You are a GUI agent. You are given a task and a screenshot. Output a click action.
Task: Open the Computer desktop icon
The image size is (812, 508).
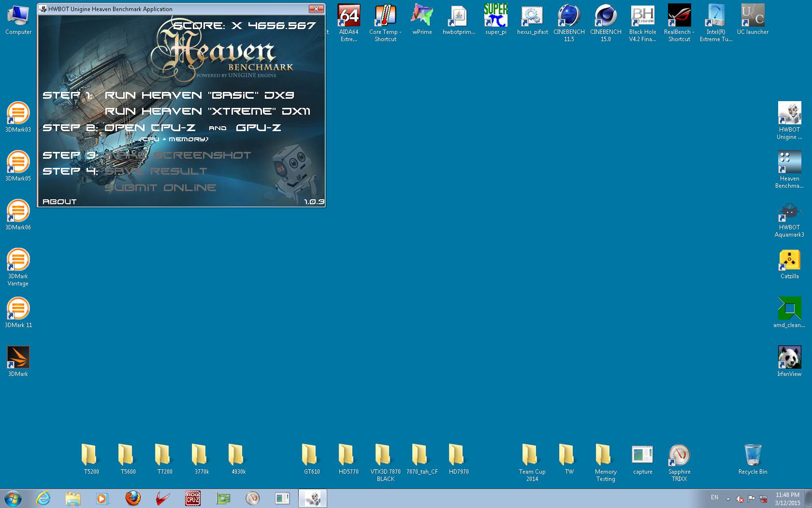[x=18, y=20]
